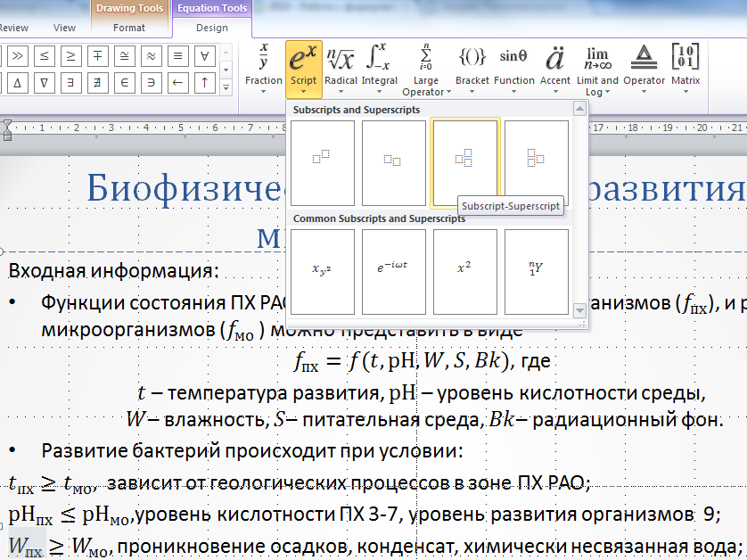
Task: Pick the Left Subscript-Superscript template
Action: coord(536,162)
